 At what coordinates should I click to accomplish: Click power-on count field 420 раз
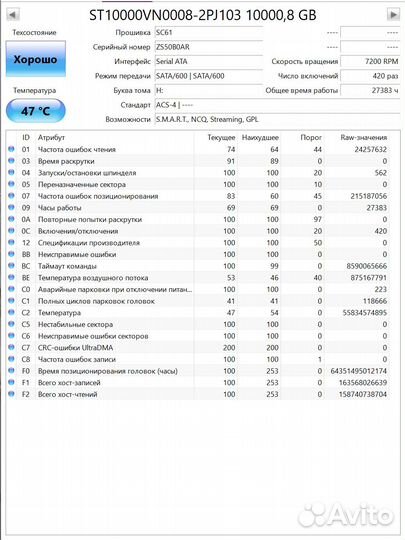pyautogui.click(x=370, y=76)
